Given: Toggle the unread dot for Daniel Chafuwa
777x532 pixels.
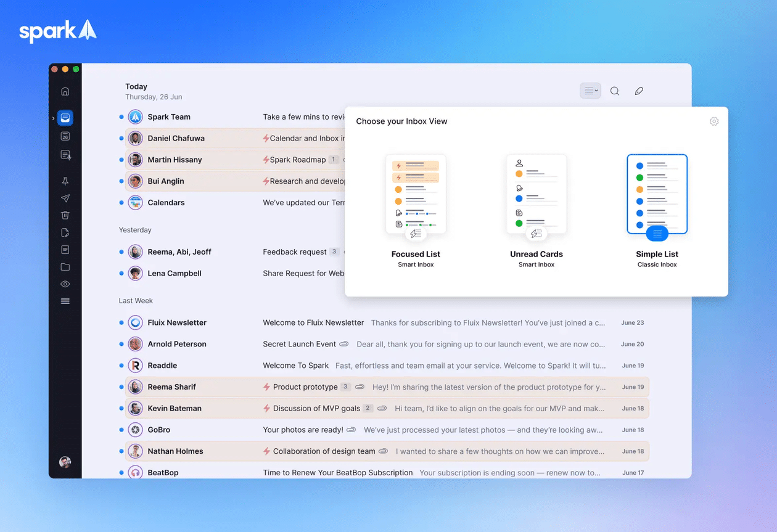Looking at the screenshot, I should click(x=121, y=138).
